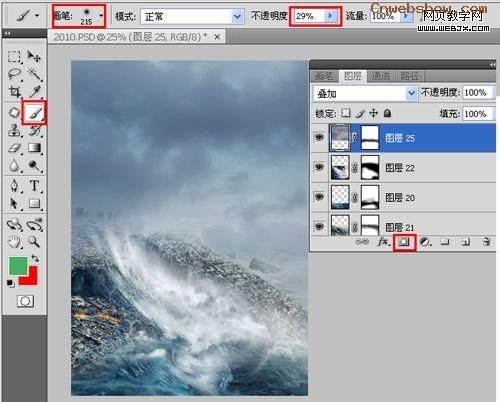Select the Crop tool
Screen dimensions: 500x402
coord(15,91)
